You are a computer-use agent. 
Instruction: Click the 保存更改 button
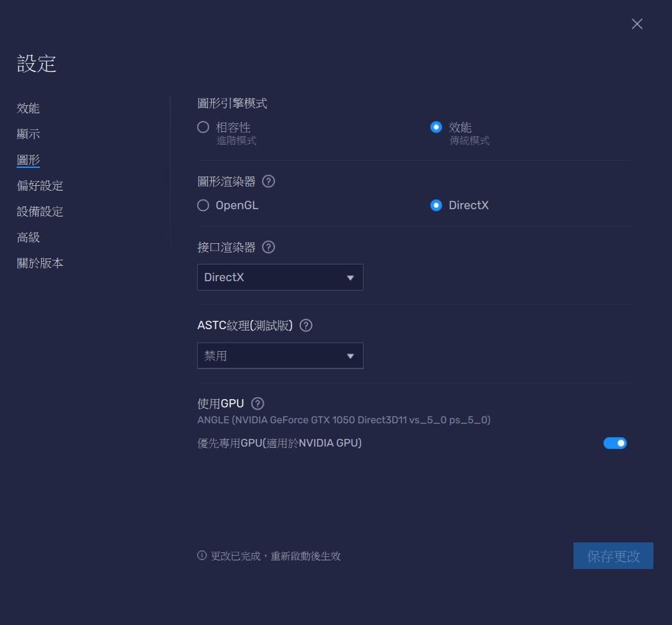(x=613, y=556)
